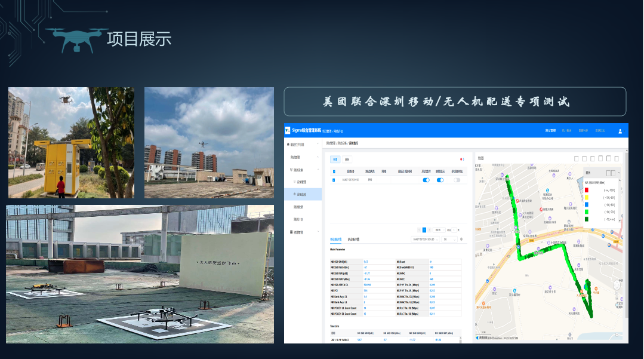
Task: Click the drone delivery locker photo
Action: coord(71,143)
